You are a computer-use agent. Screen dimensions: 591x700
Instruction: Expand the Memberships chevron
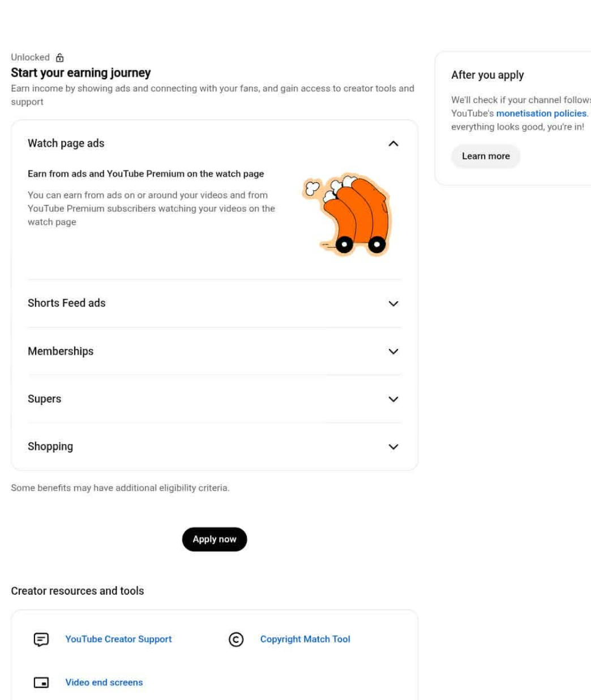[393, 351]
